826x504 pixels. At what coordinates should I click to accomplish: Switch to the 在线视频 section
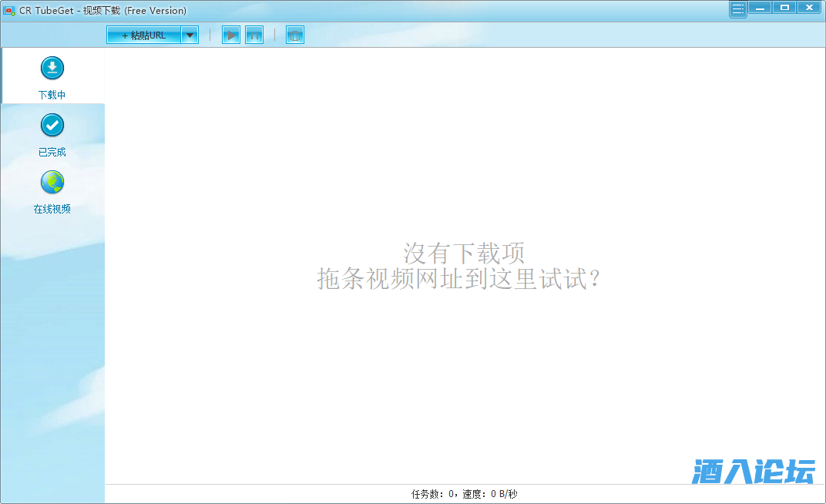tap(52, 208)
